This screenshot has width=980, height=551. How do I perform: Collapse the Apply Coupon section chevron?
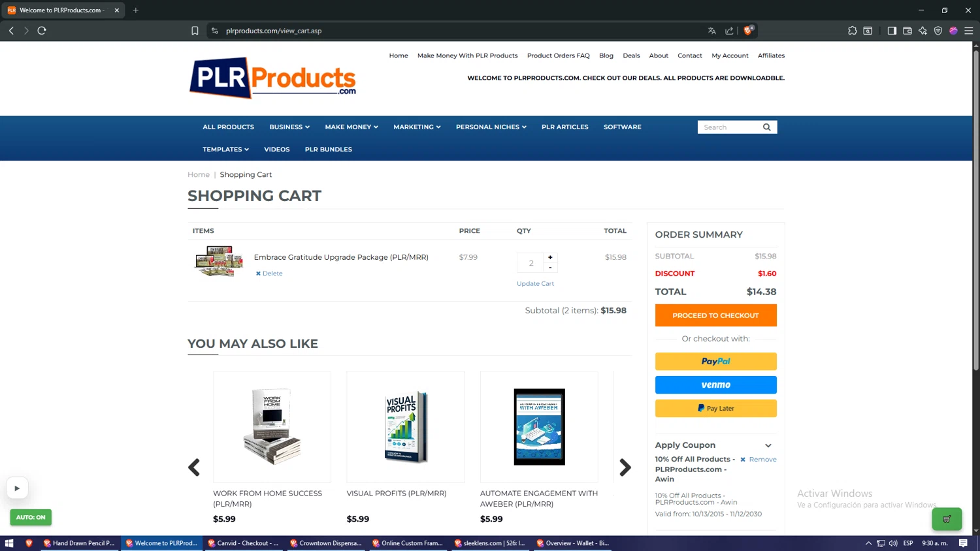(x=768, y=445)
